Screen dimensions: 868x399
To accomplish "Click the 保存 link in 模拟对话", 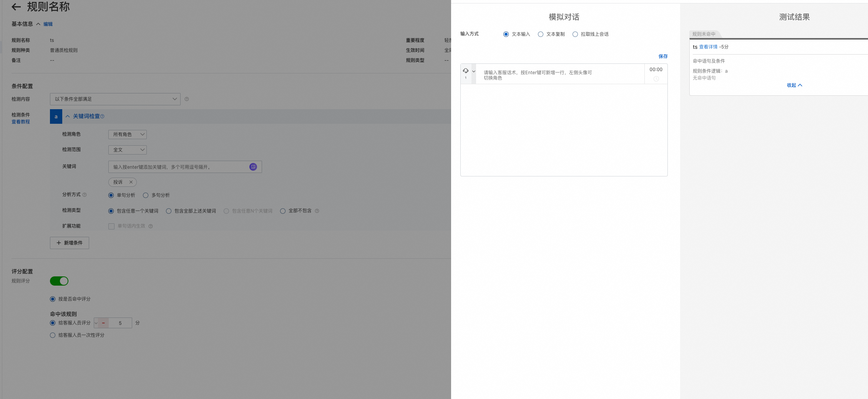I will (663, 56).
